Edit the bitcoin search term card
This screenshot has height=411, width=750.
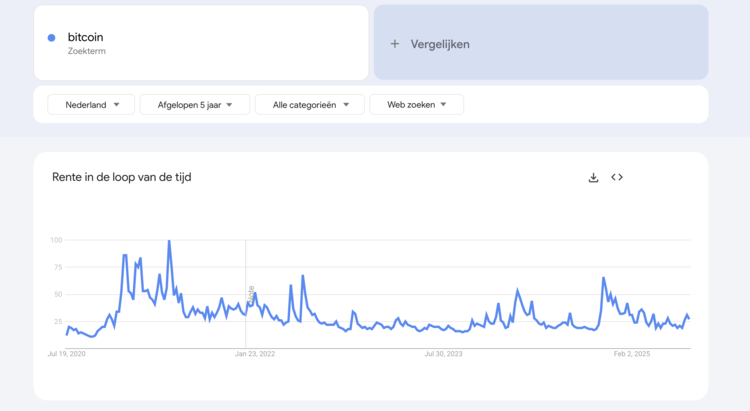tap(201, 43)
